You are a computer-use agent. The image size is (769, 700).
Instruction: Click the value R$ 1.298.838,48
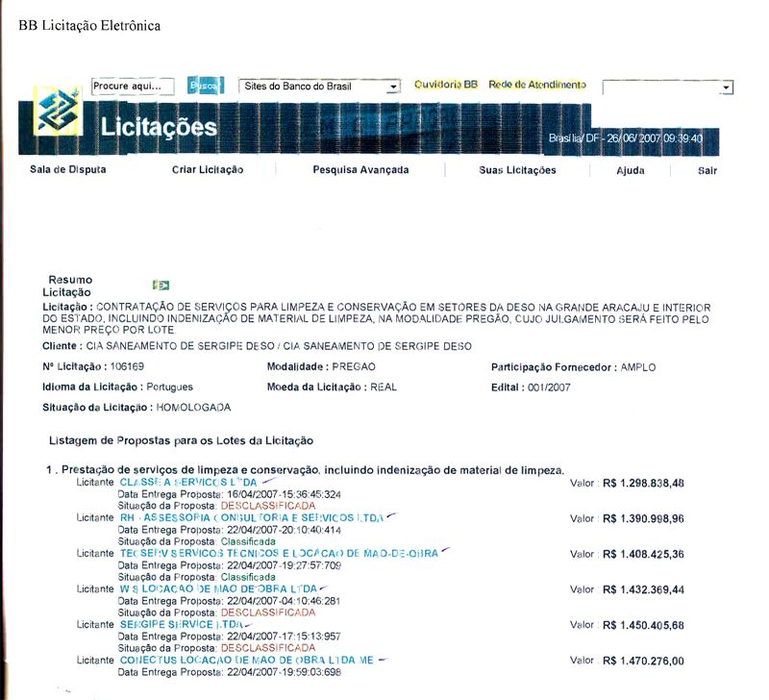[x=643, y=484]
